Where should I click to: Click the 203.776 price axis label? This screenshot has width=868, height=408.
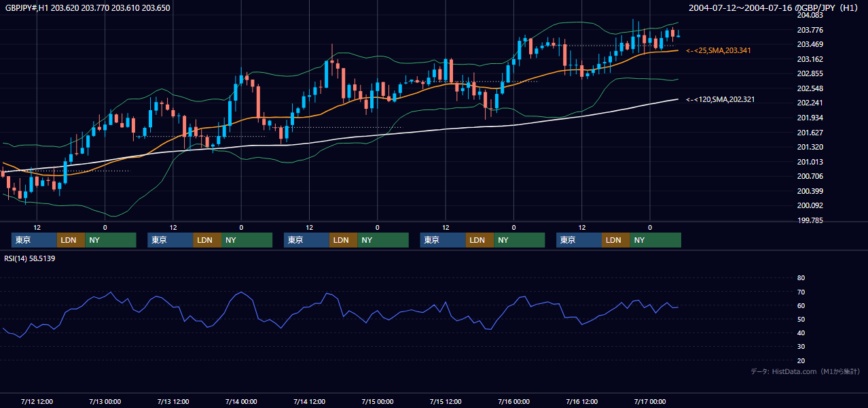pyautogui.click(x=810, y=30)
